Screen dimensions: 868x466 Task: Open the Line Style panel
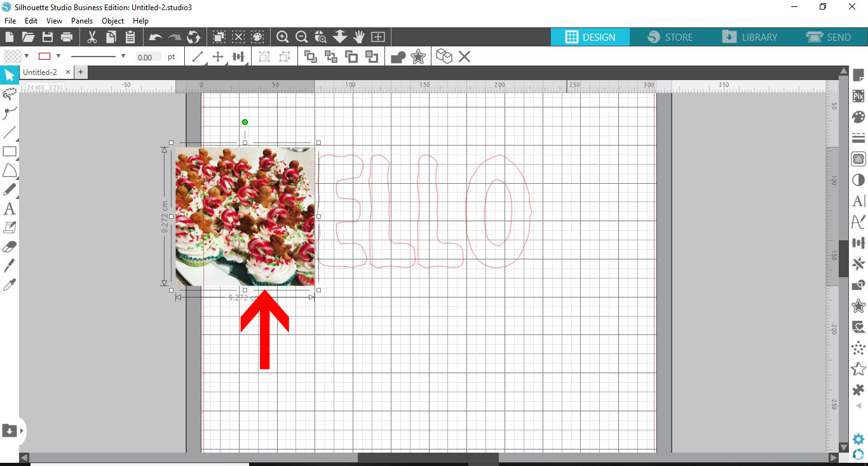[858, 138]
